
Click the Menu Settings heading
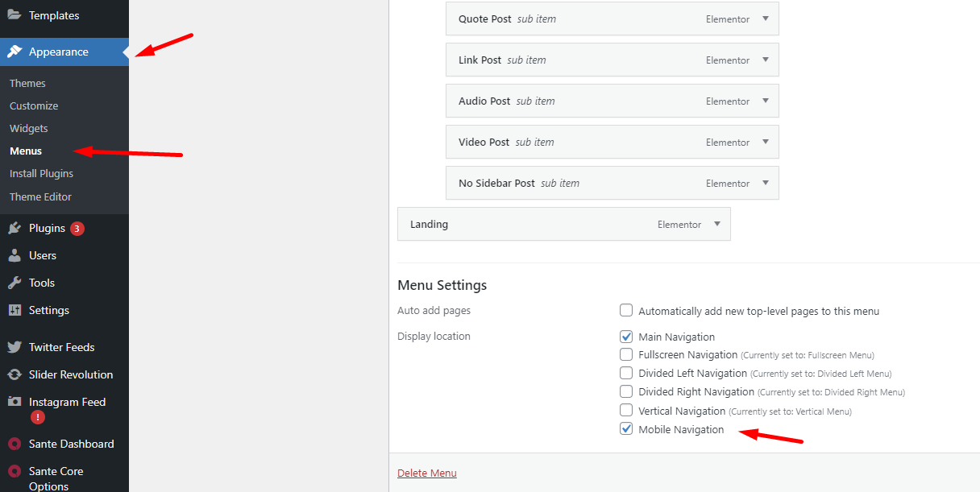pos(442,285)
